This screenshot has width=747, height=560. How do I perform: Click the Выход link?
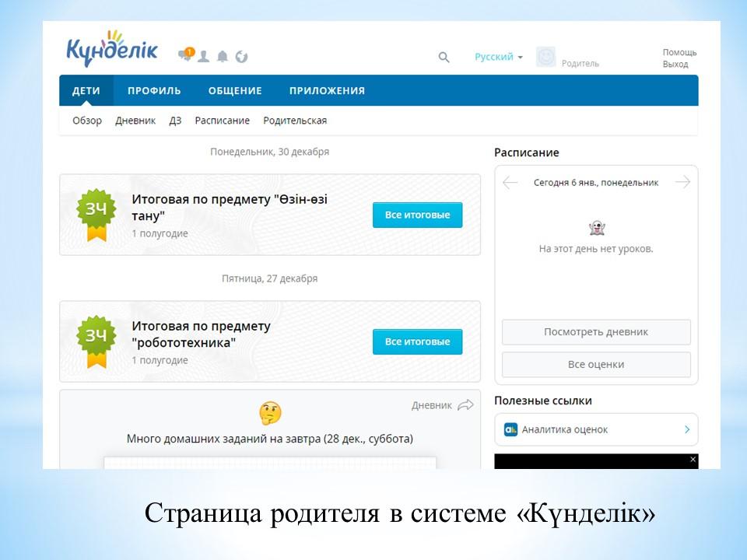coord(675,64)
